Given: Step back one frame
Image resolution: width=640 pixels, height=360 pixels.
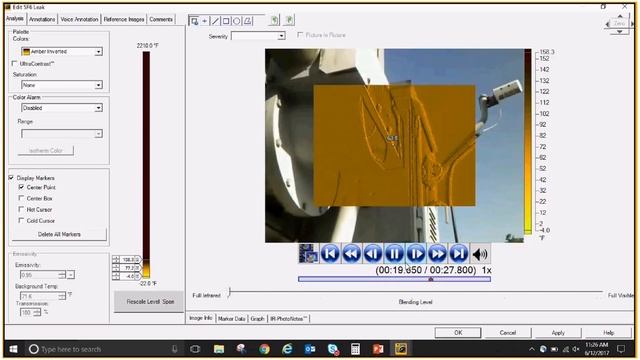Looking at the screenshot, I should (x=373, y=254).
